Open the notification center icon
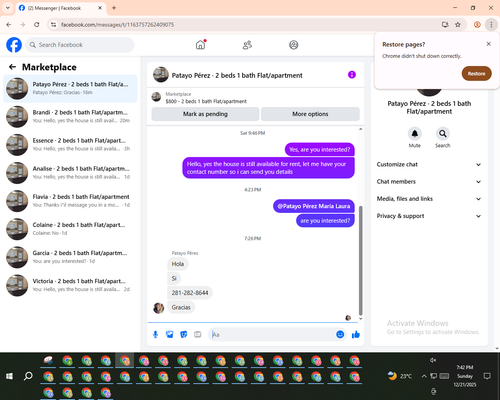 click(487, 376)
